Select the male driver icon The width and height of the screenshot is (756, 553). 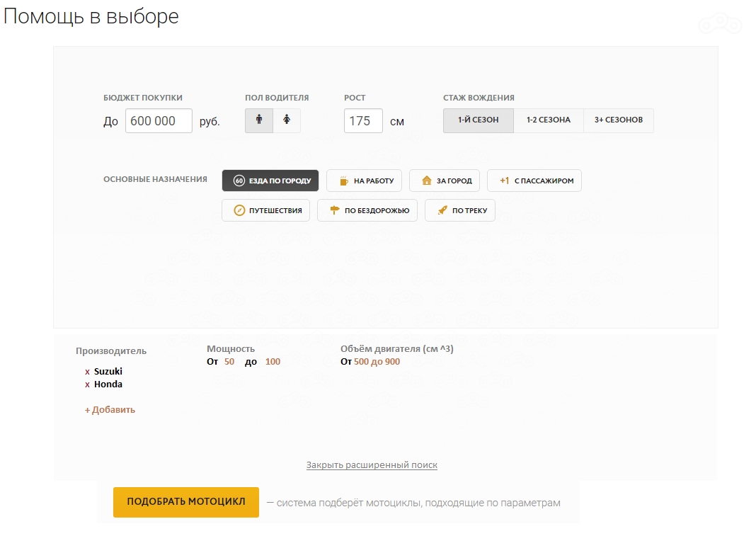click(259, 120)
